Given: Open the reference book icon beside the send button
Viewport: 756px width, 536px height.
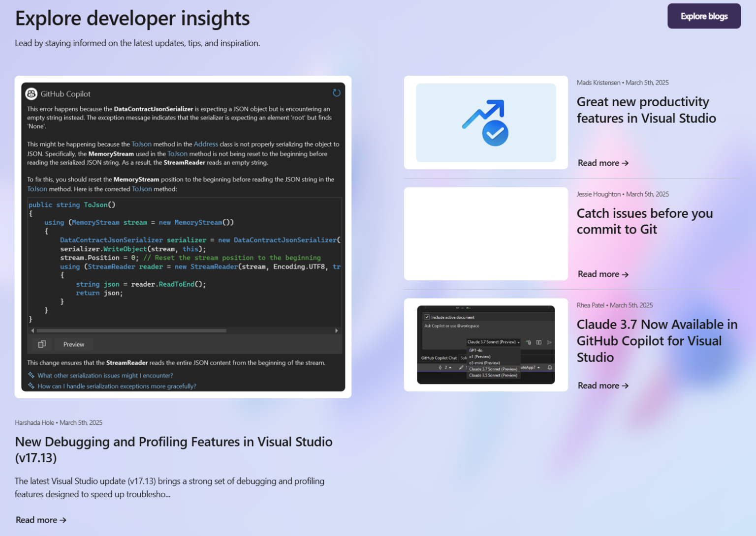Looking at the screenshot, I should pos(538,342).
